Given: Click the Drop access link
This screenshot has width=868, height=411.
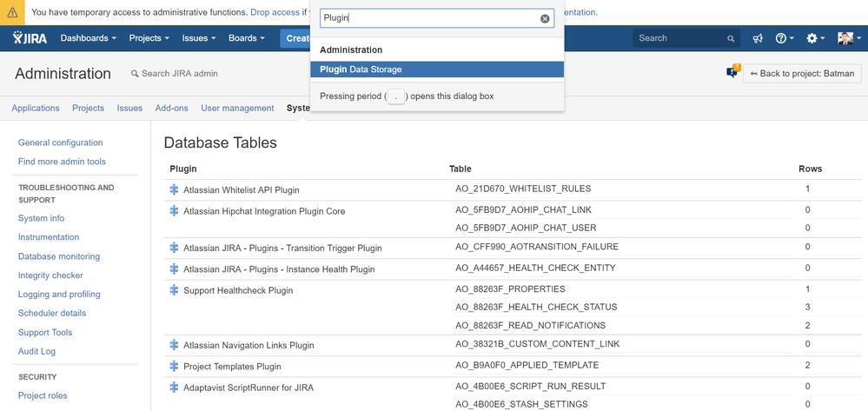Looking at the screenshot, I should pos(275,11).
